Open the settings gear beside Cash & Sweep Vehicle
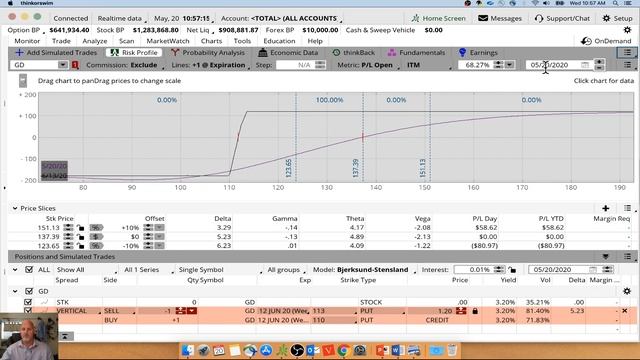 627,30
